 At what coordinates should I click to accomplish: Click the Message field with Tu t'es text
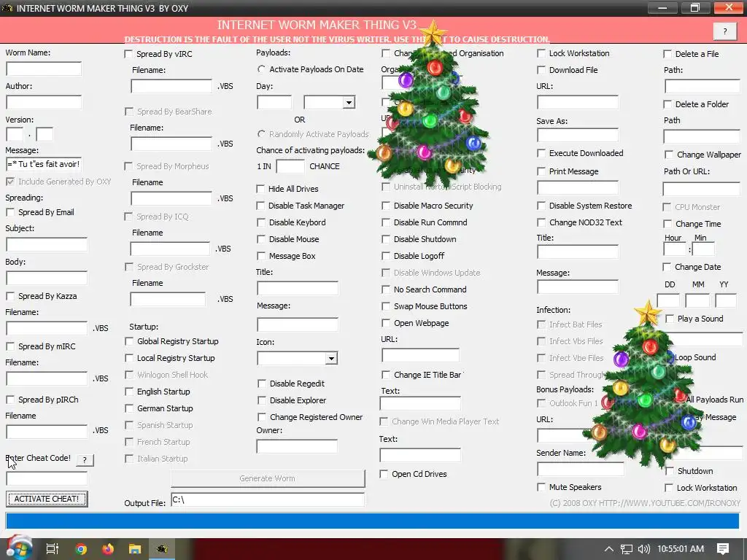pos(44,164)
